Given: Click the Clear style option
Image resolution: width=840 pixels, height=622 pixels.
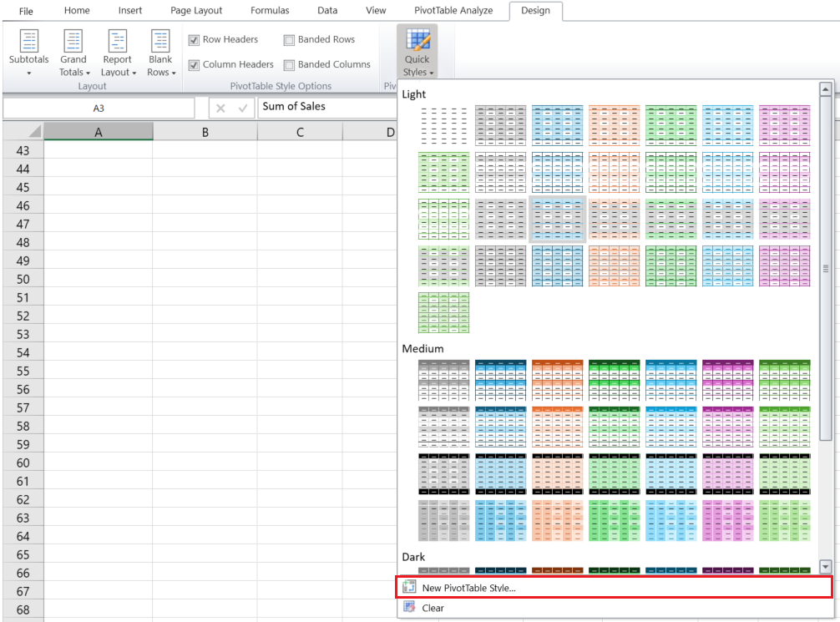Looking at the screenshot, I should pos(614,608).
